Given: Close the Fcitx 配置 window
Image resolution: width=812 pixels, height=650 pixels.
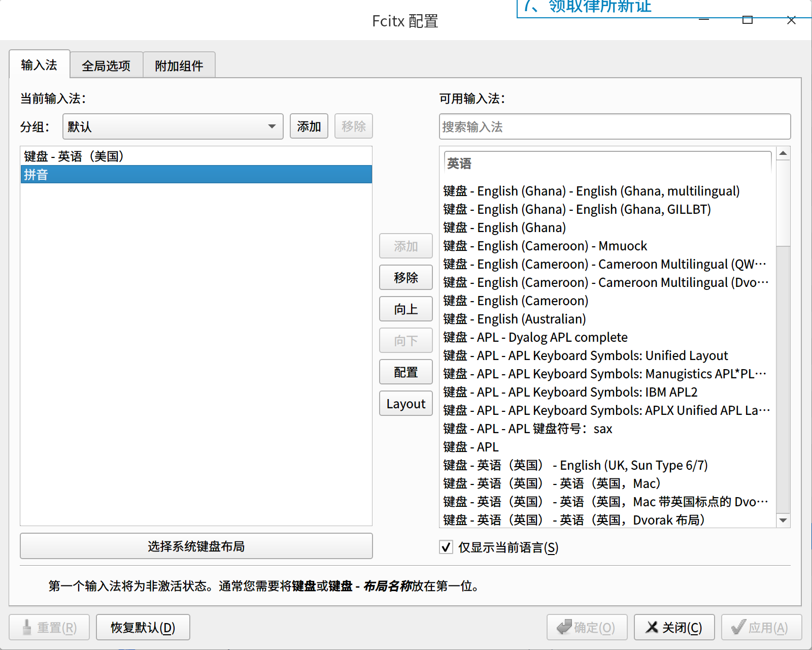Looking at the screenshot, I should pyautogui.click(x=791, y=20).
